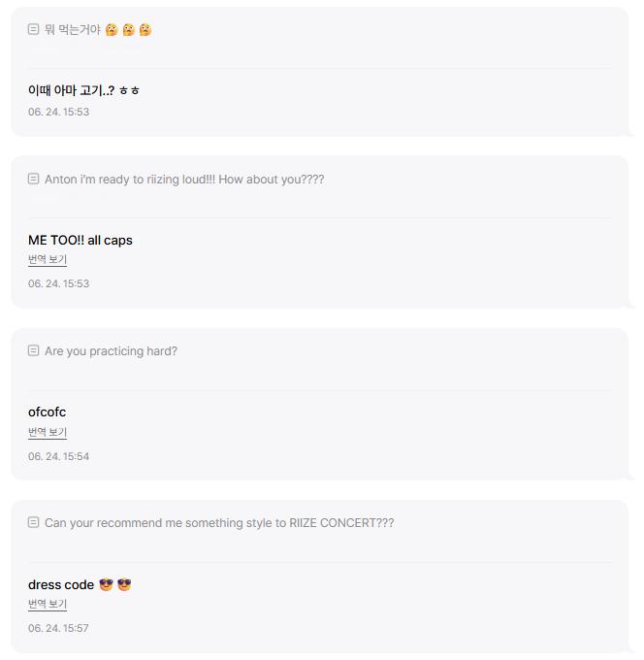Show translation under "ME TOO!! all caps"
The height and width of the screenshot is (660, 644).
48,260
